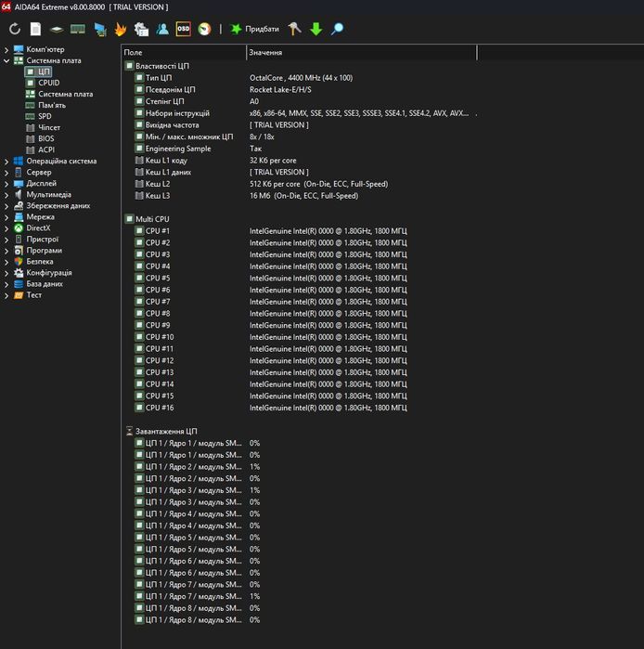Click the green down-arrow update icon
This screenshot has width=644, height=649.
coord(316,29)
